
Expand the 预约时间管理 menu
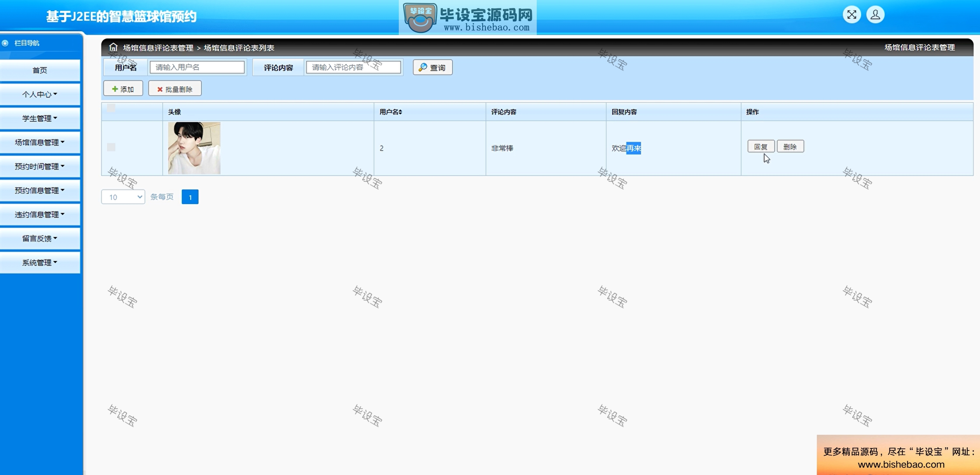[x=40, y=166]
